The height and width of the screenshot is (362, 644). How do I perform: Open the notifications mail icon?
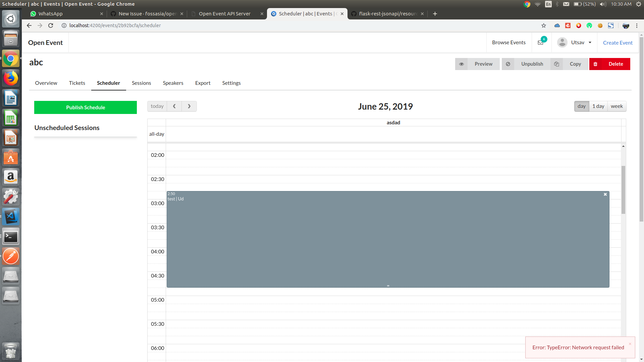pyautogui.click(x=540, y=43)
